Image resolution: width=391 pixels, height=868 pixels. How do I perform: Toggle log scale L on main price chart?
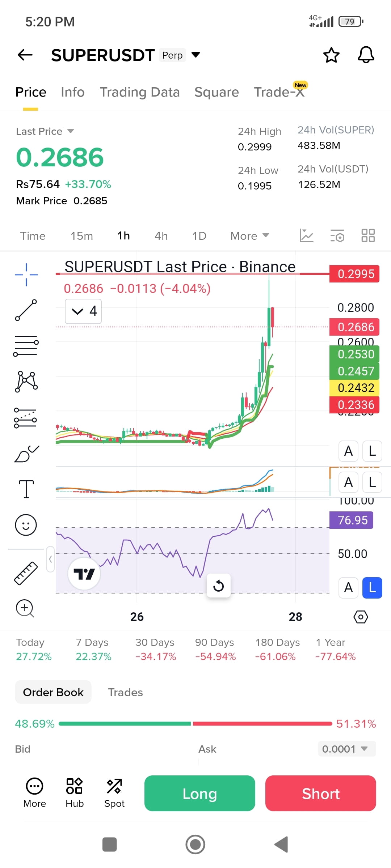tap(372, 451)
